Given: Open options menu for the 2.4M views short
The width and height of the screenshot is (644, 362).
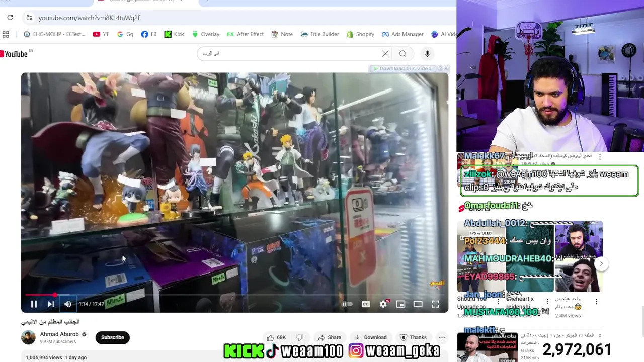Looking at the screenshot, I should (x=596, y=302).
